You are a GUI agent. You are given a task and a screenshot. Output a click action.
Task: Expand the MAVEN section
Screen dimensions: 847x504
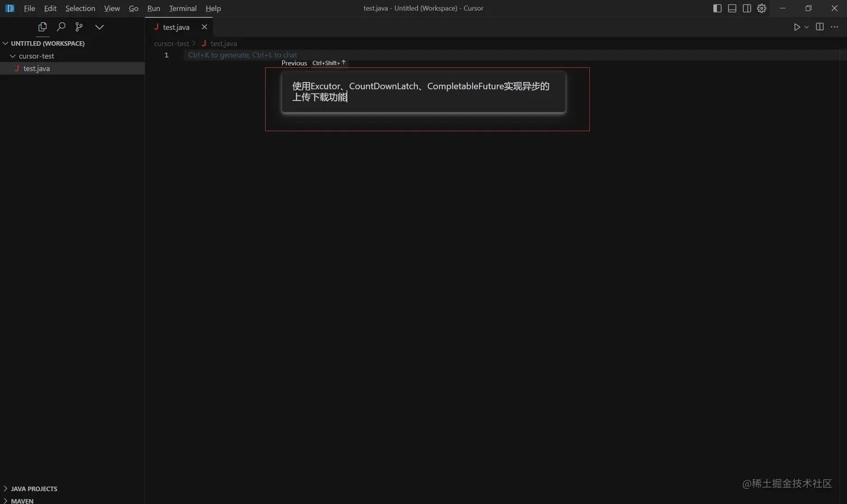pyautogui.click(x=22, y=501)
